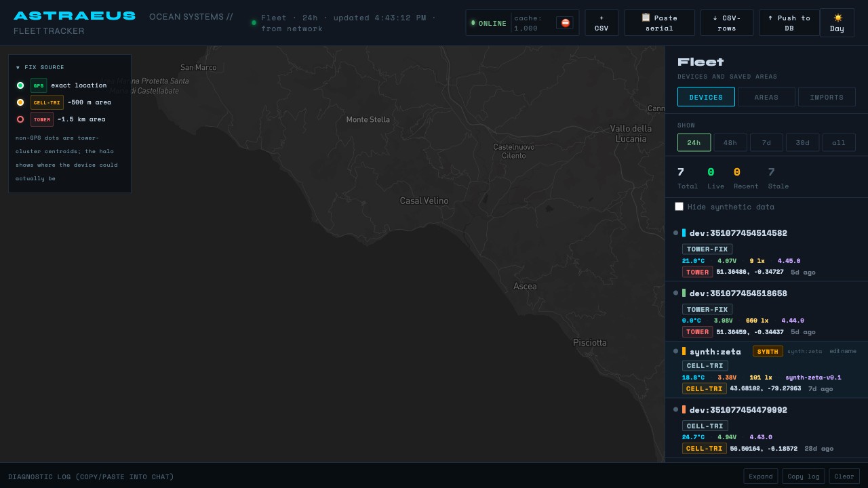This screenshot has height=488, width=868.
Task: Click Push to DB button
Action: click(x=789, y=23)
